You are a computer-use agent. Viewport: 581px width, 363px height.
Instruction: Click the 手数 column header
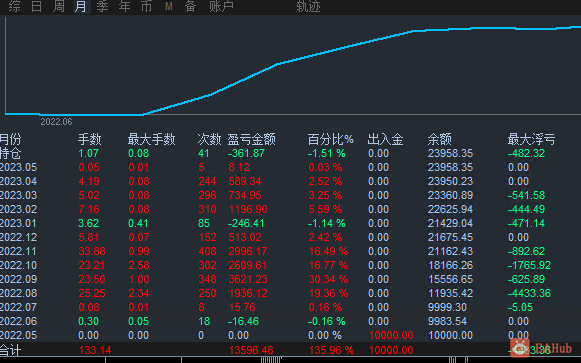89,139
